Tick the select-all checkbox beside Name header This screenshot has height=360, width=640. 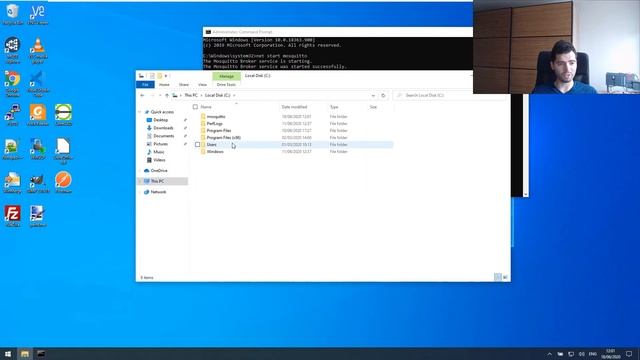(x=195, y=107)
